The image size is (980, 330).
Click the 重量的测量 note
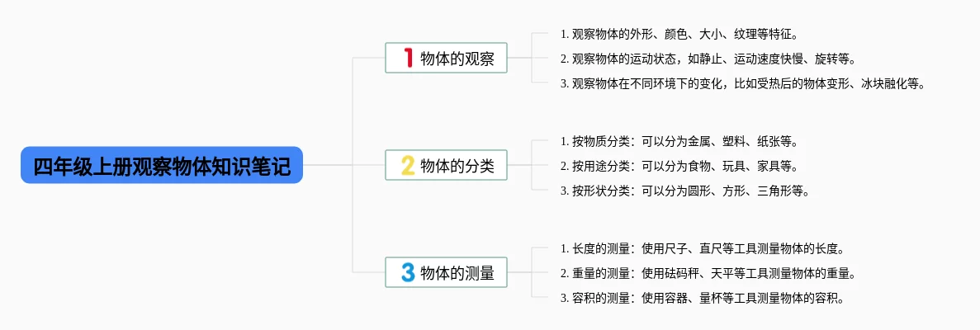(x=708, y=273)
